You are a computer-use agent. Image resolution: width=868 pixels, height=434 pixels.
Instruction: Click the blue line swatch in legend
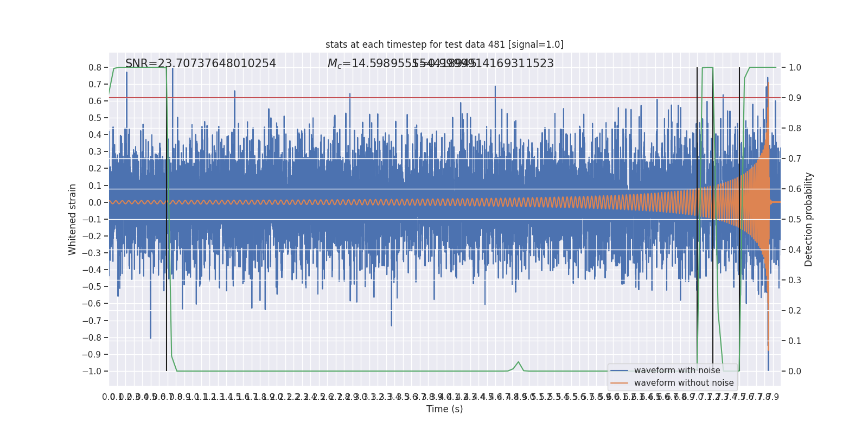coord(619,371)
